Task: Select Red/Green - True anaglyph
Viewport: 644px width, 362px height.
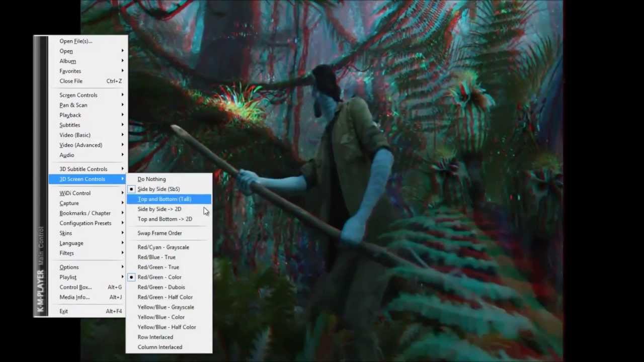Action: point(169,267)
